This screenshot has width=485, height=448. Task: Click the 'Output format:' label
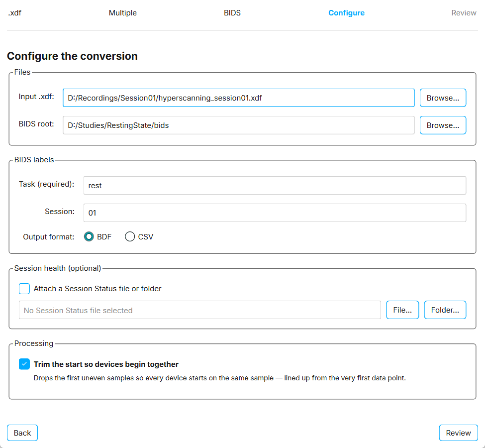point(49,237)
